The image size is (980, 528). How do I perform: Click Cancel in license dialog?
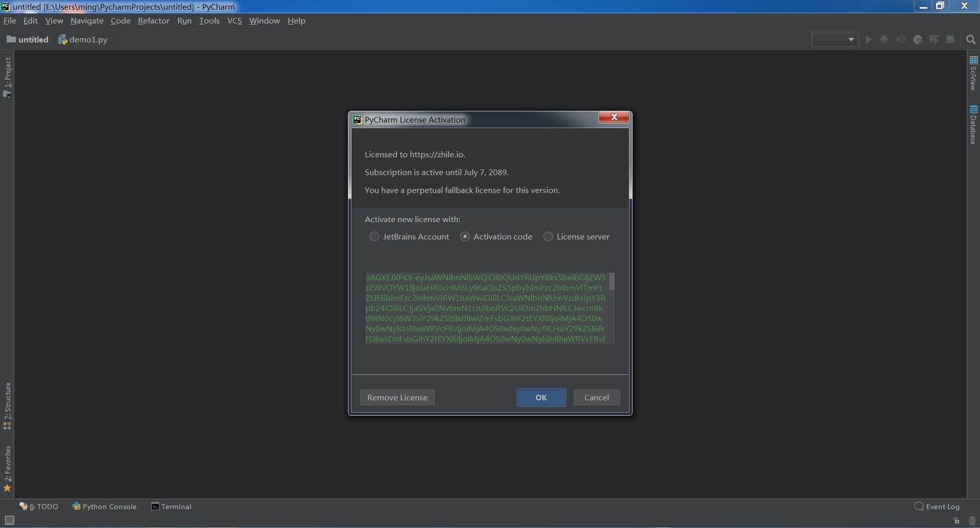coord(597,397)
